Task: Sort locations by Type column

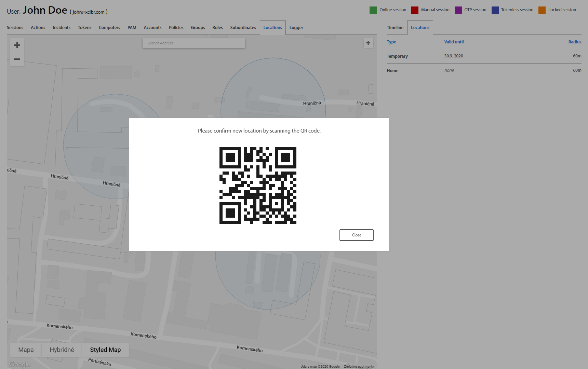Action: coord(391,42)
